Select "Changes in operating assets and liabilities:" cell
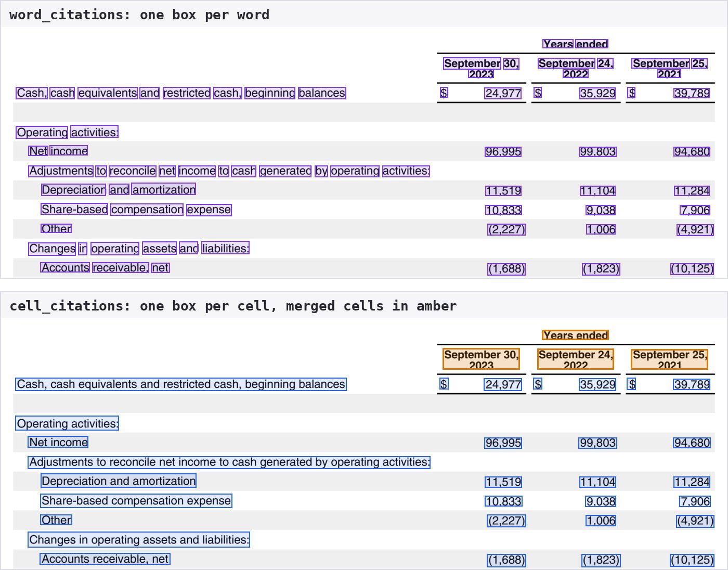Screen dimensions: 728x570 [x=139, y=540]
